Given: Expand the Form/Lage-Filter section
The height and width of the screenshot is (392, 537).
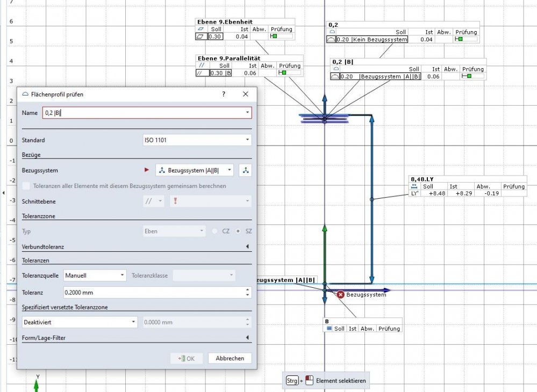Looking at the screenshot, I should pos(247,338).
